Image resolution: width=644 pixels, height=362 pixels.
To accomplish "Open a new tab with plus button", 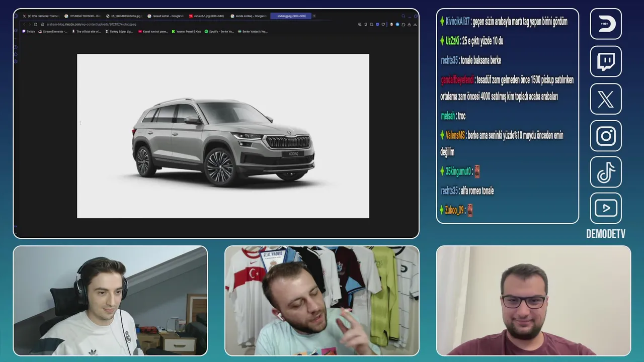I will click(x=314, y=16).
